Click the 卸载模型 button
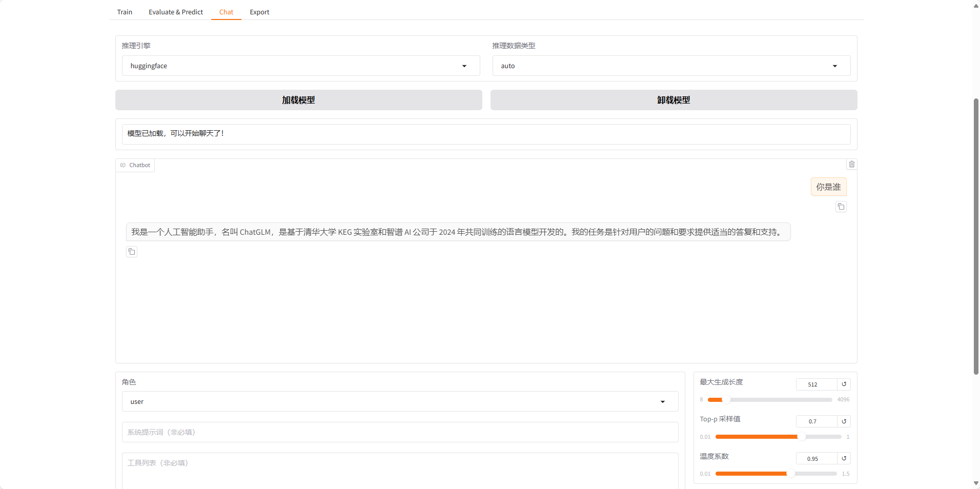 (x=673, y=100)
